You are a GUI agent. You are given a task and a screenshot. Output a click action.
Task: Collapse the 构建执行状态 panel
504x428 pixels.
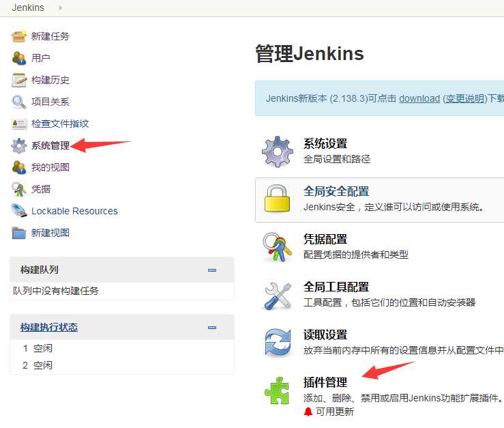tap(212, 328)
